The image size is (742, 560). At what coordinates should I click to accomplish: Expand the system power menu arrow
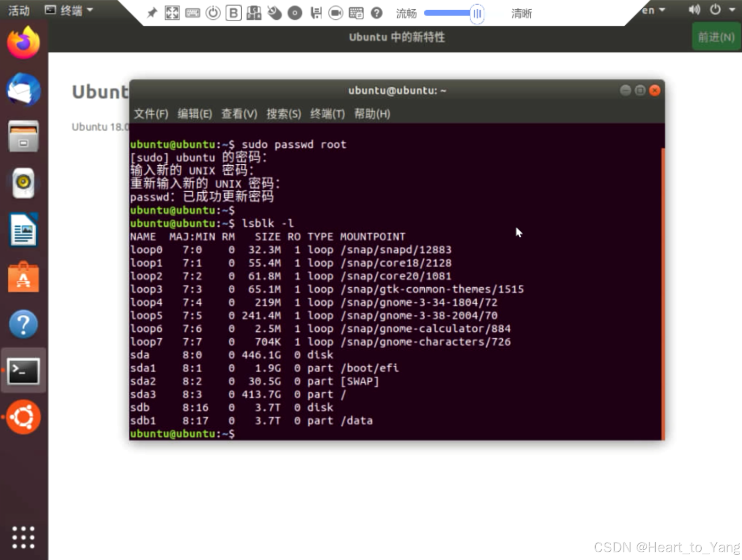click(732, 10)
